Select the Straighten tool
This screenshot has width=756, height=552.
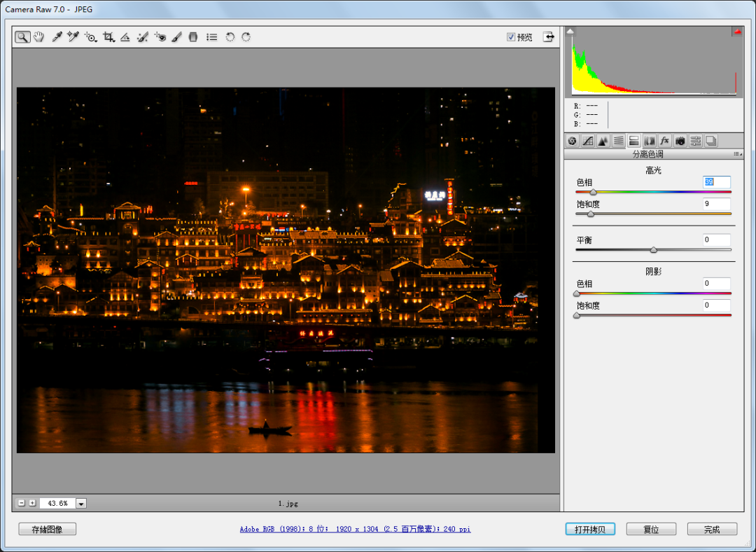(125, 36)
